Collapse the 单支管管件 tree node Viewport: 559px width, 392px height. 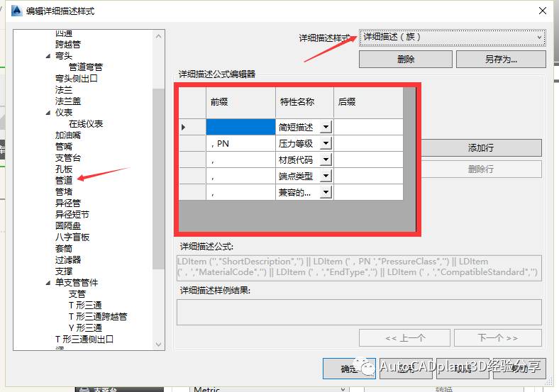tap(48, 283)
